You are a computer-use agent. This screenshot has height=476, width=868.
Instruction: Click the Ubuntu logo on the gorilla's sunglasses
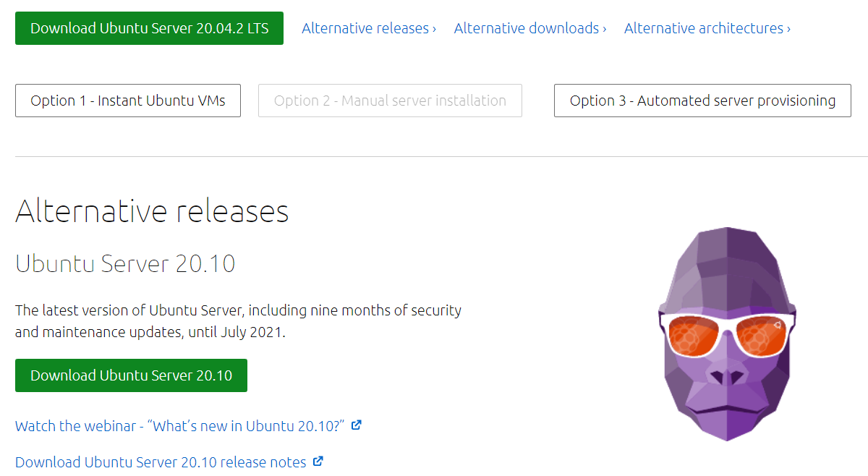click(778, 326)
